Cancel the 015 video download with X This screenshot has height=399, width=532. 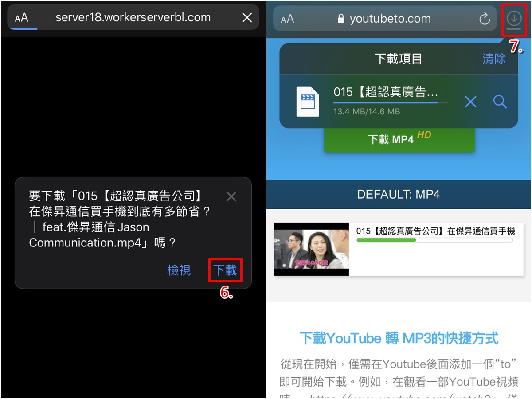pyautogui.click(x=470, y=102)
